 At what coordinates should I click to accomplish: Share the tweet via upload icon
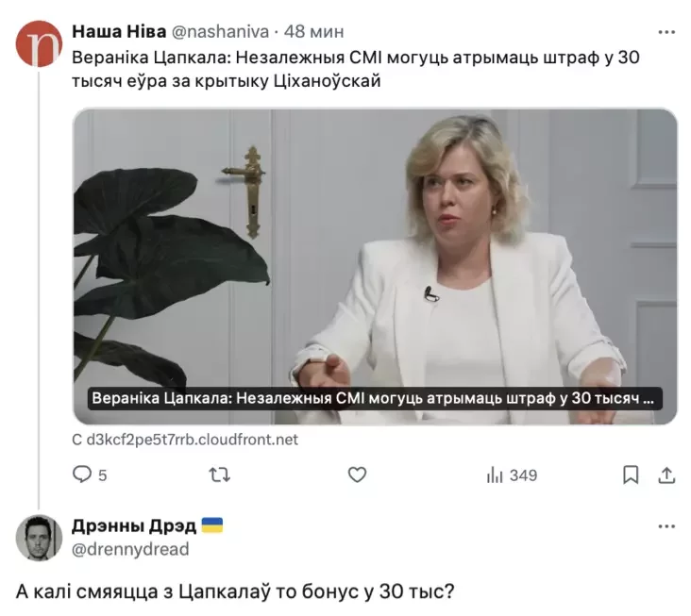pyautogui.click(x=666, y=474)
